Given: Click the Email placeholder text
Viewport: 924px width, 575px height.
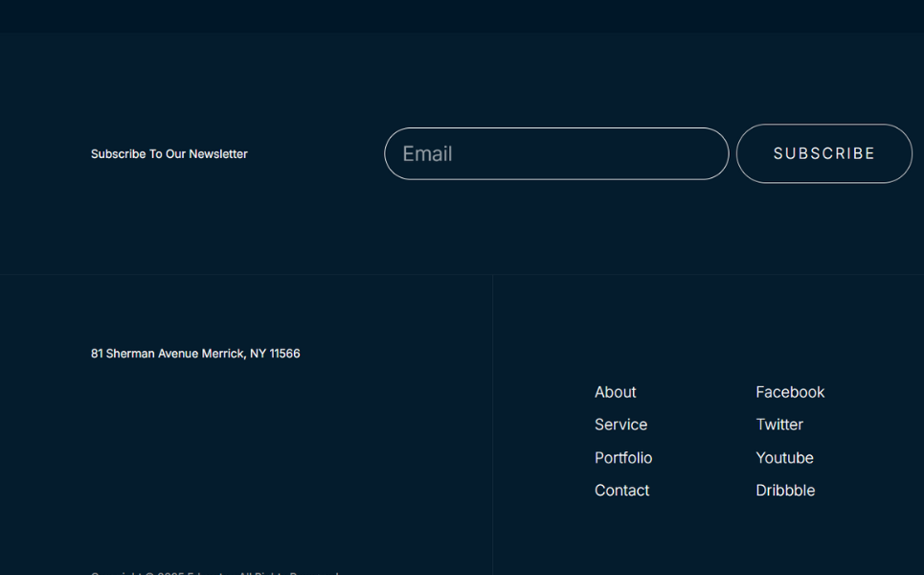Looking at the screenshot, I should pyautogui.click(x=427, y=154).
